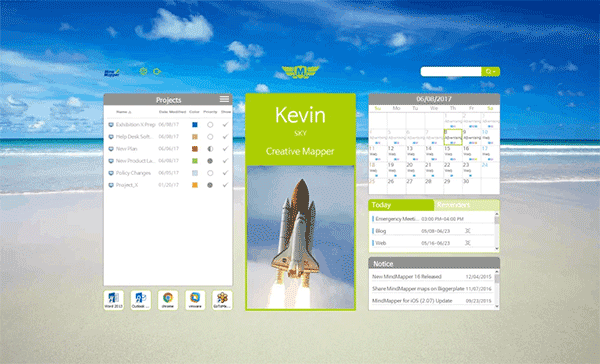Screen dimensions: 600x364
Task: Set priority circle for New Plan
Action: pyautogui.click(x=210, y=149)
